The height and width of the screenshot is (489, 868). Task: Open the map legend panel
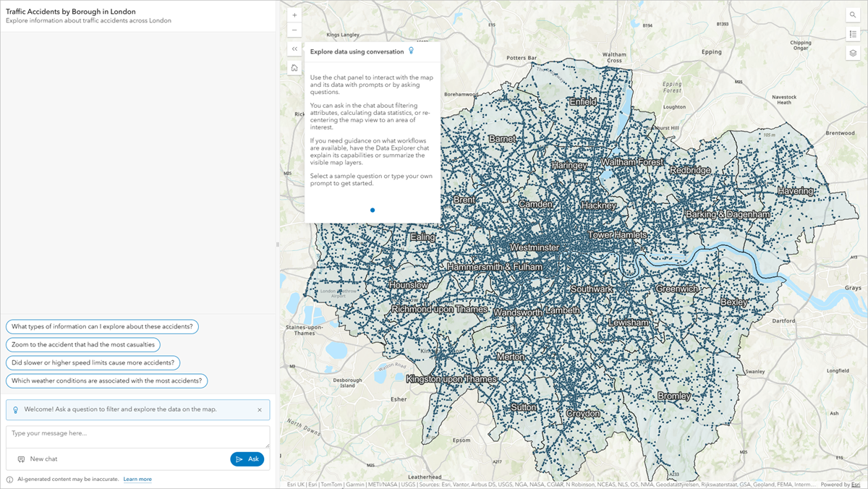[853, 34]
